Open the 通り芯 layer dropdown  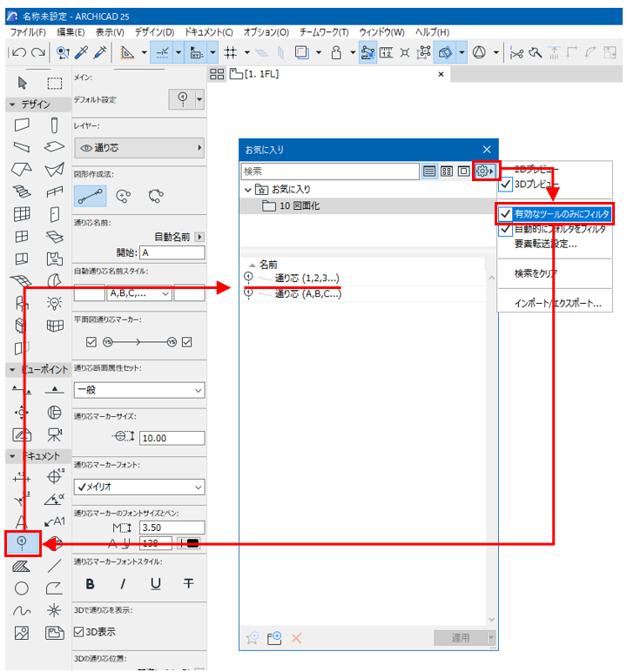[139, 148]
